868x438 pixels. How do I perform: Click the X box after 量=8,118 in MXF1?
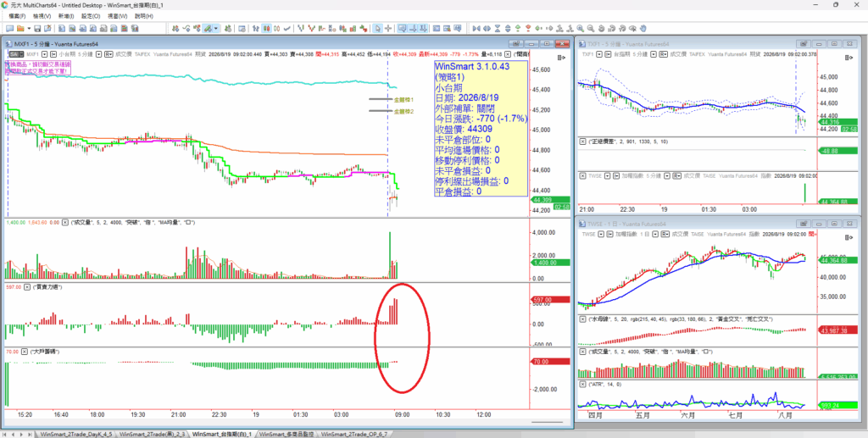click(509, 54)
